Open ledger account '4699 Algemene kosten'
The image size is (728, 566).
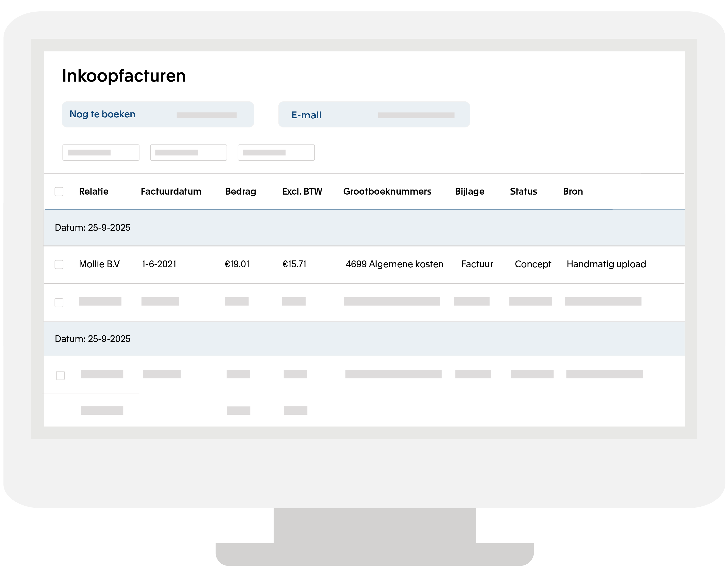pyautogui.click(x=395, y=264)
